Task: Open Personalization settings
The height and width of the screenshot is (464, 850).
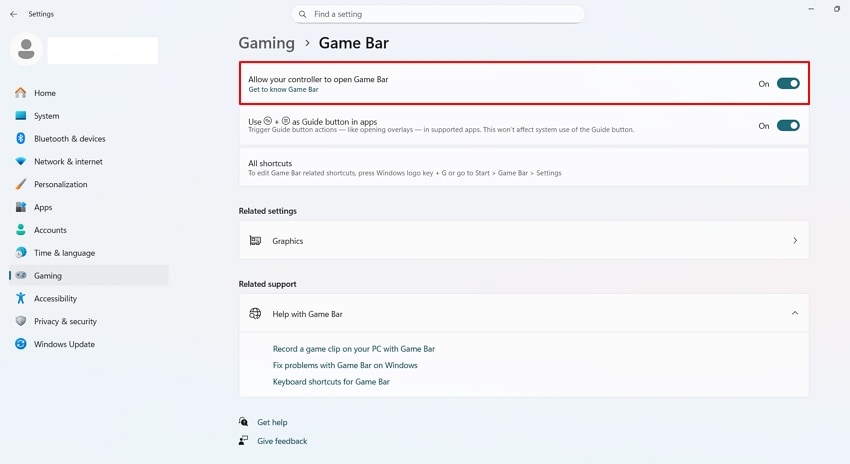Action: [89, 184]
